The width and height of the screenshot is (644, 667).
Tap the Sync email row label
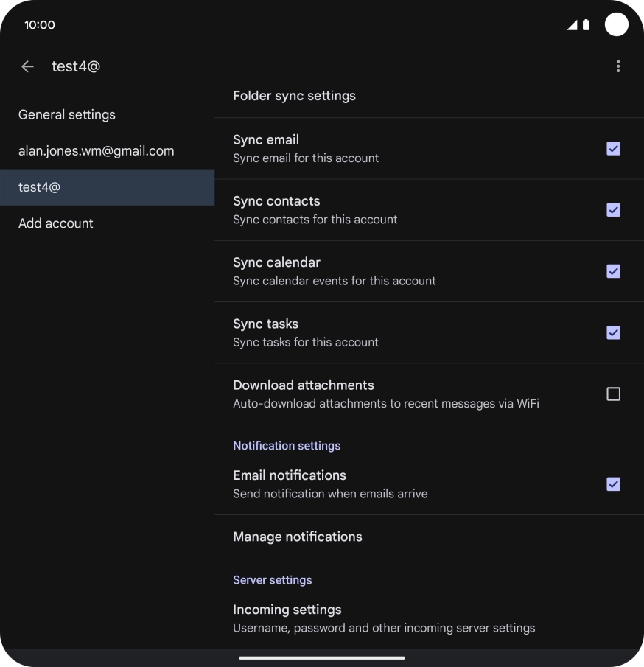266,140
